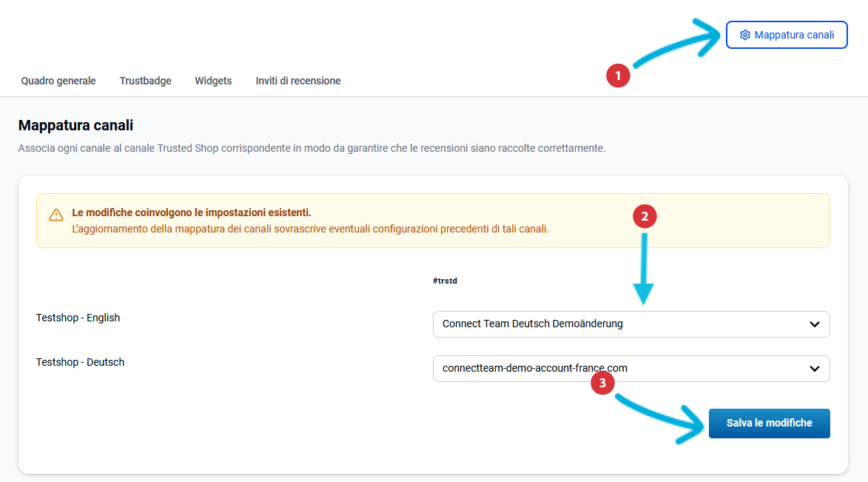Click the Testshop - English channel label
Screen dimensions: 868x482
click(x=78, y=318)
